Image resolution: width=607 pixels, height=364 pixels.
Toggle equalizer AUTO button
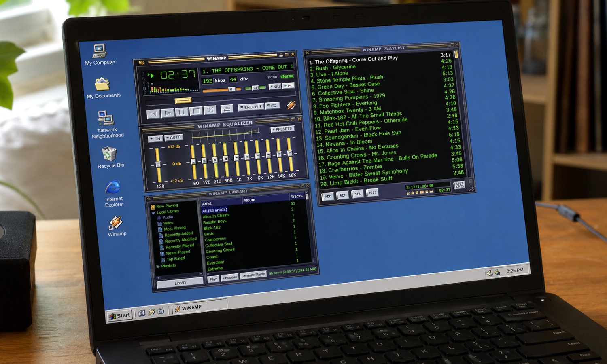coord(174,138)
